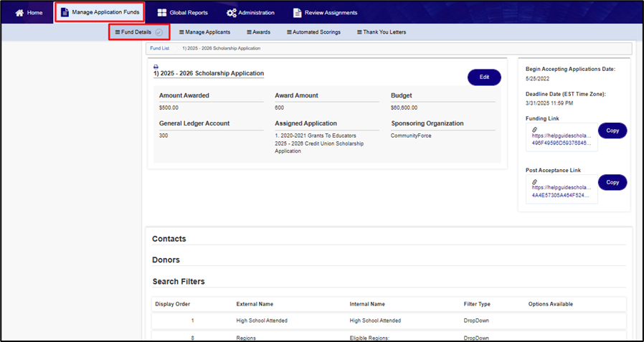Click General Ledger Account value 300

(x=164, y=136)
